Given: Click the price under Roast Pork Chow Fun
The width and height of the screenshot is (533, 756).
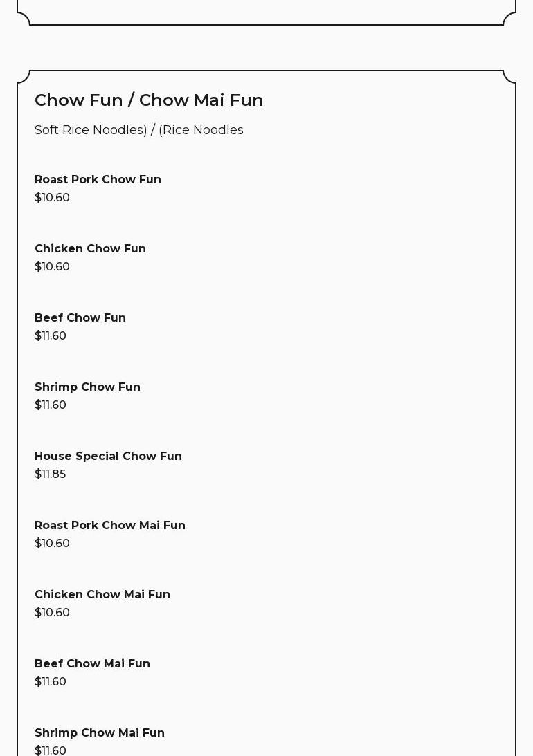Looking at the screenshot, I should (x=52, y=197).
